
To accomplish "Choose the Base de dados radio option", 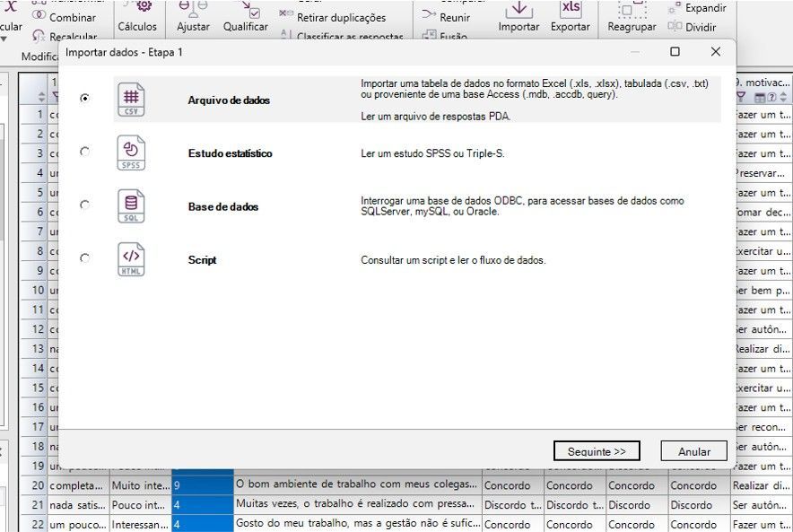I will (85, 205).
